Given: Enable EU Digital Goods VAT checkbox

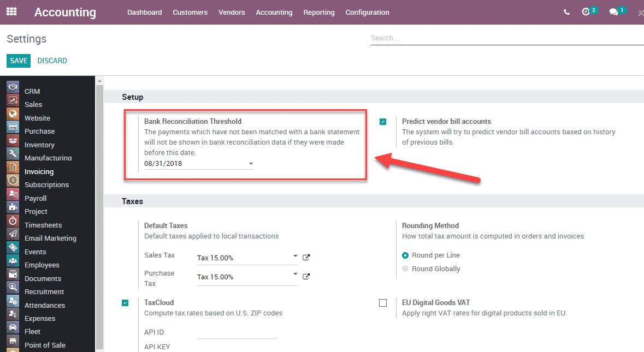Looking at the screenshot, I should coord(383,303).
